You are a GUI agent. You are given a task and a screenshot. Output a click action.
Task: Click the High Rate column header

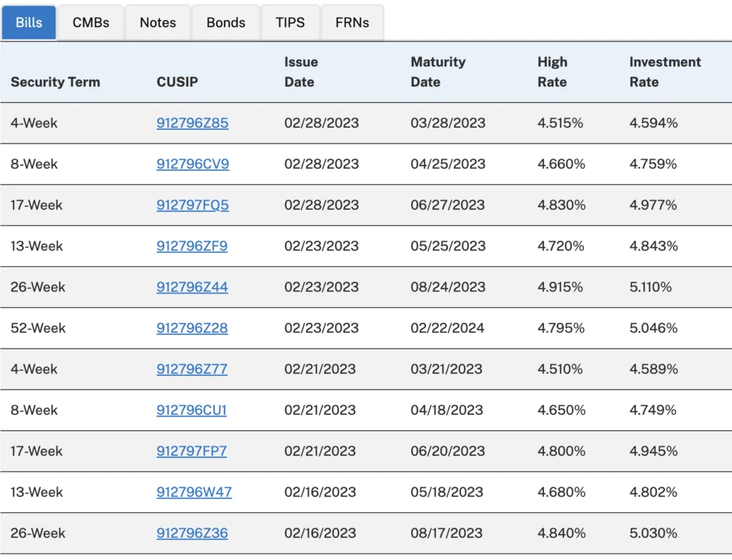[x=553, y=71]
